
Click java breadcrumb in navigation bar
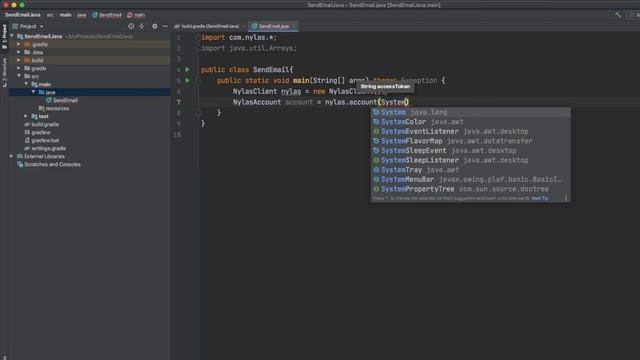tap(82, 15)
